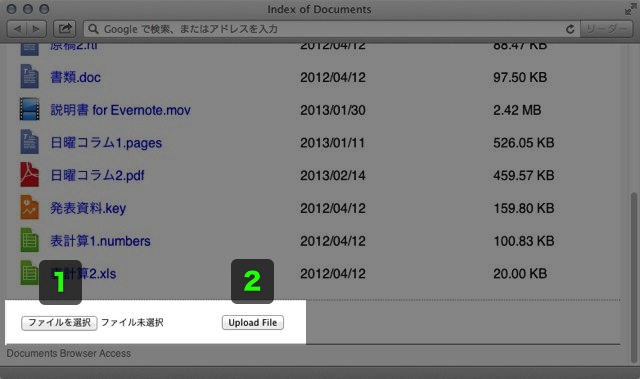Click the 書類.doc document icon
640x379 pixels.
coord(29,76)
